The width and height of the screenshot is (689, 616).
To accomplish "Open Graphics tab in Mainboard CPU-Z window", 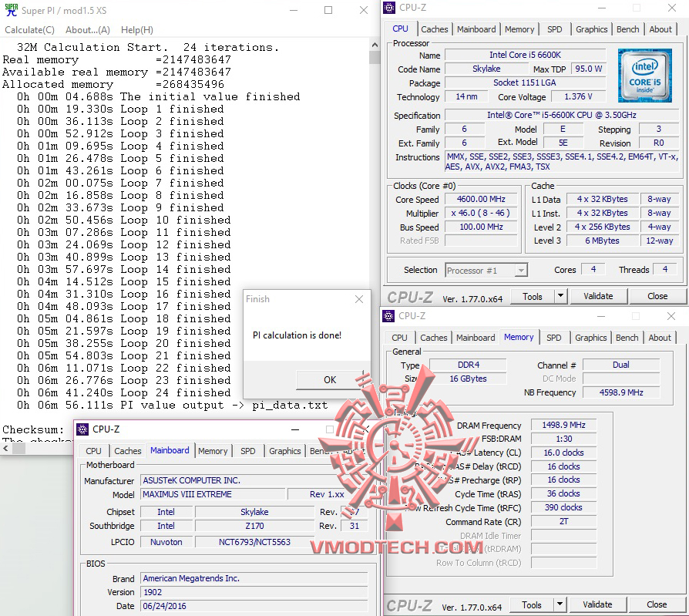I will 284,451.
